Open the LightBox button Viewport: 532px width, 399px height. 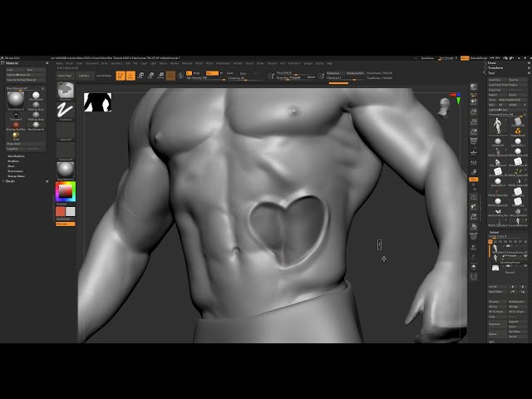click(x=84, y=76)
